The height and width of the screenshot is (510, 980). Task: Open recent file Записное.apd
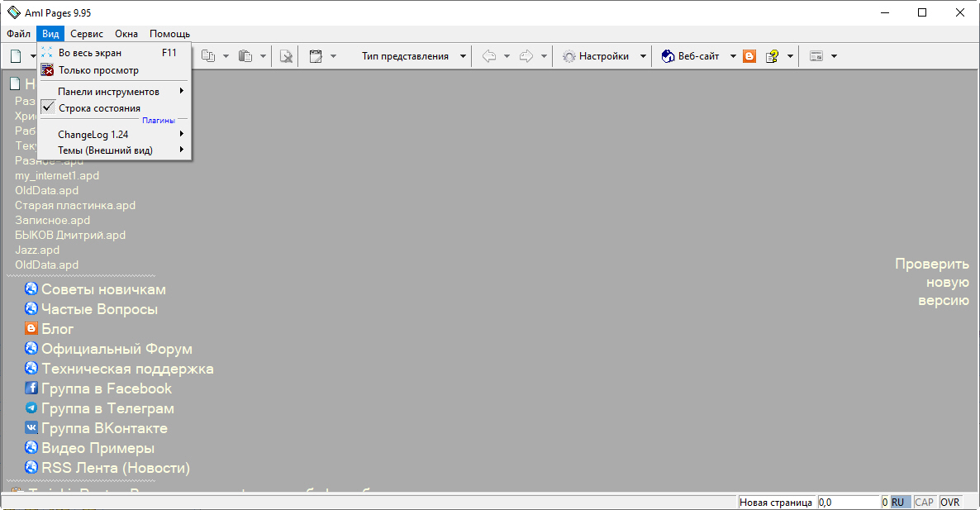click(53, 220)
